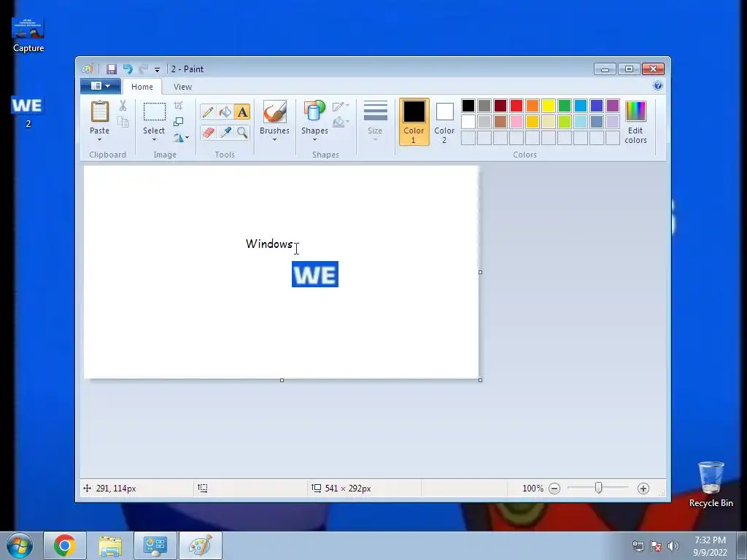Expand the Rotate or flip dropdown

(x=181, y=138)
